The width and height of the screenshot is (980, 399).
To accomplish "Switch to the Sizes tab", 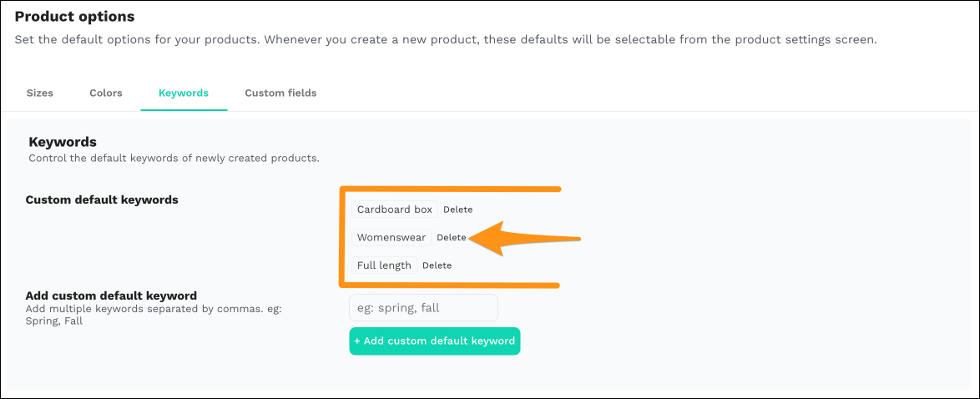I will 40,93.
